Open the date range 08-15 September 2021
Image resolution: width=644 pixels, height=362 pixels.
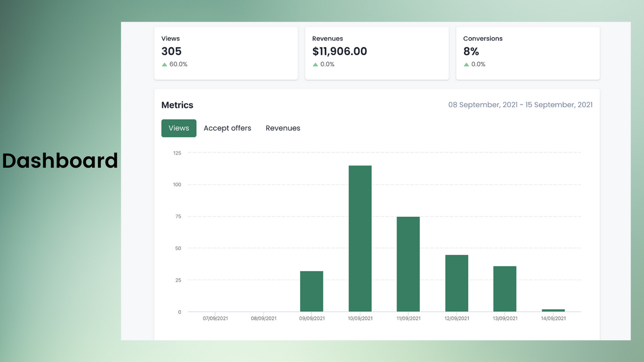(x=520, y=105)
